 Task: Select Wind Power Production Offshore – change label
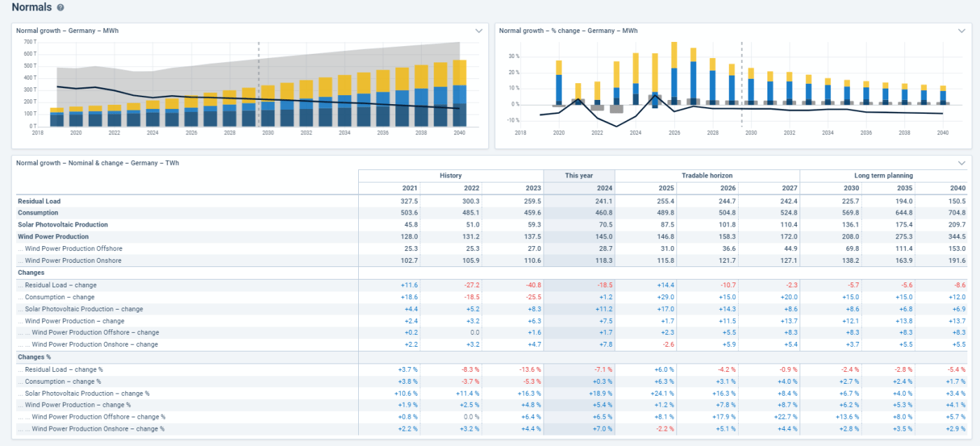pos(95,333)
